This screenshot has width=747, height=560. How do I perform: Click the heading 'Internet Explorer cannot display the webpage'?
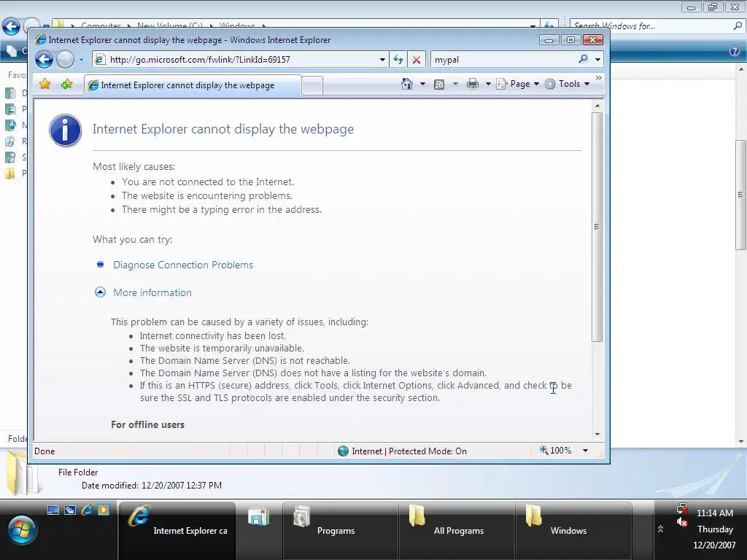[223, 129]
